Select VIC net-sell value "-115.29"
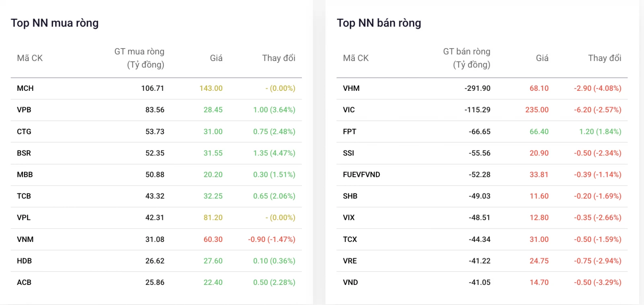Viewport: 644px width, 305px height. 477,110
